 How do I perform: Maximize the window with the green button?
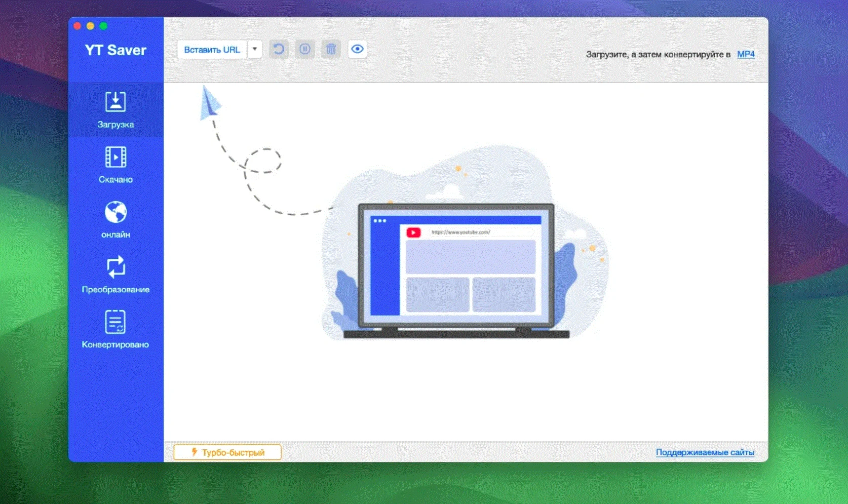coord(103,26)
